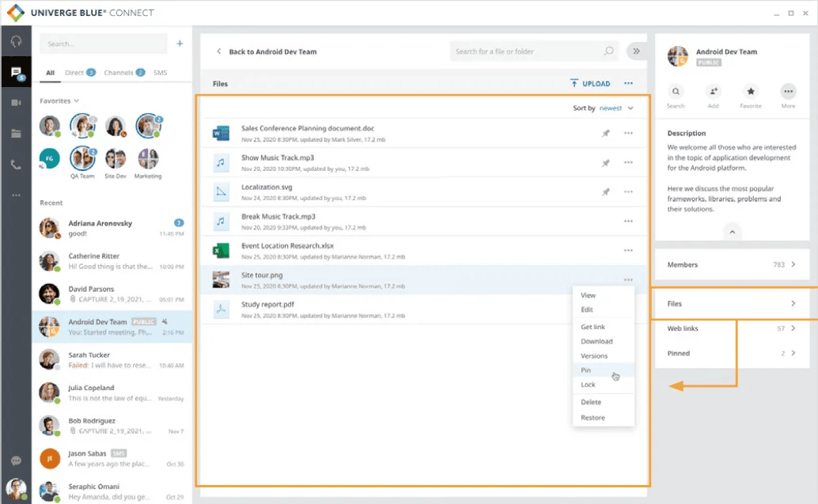Image resolution: width=818 pixels, height=504 pixels.
Task: Click the Favorite star icon
Action: tap(751, 92)
